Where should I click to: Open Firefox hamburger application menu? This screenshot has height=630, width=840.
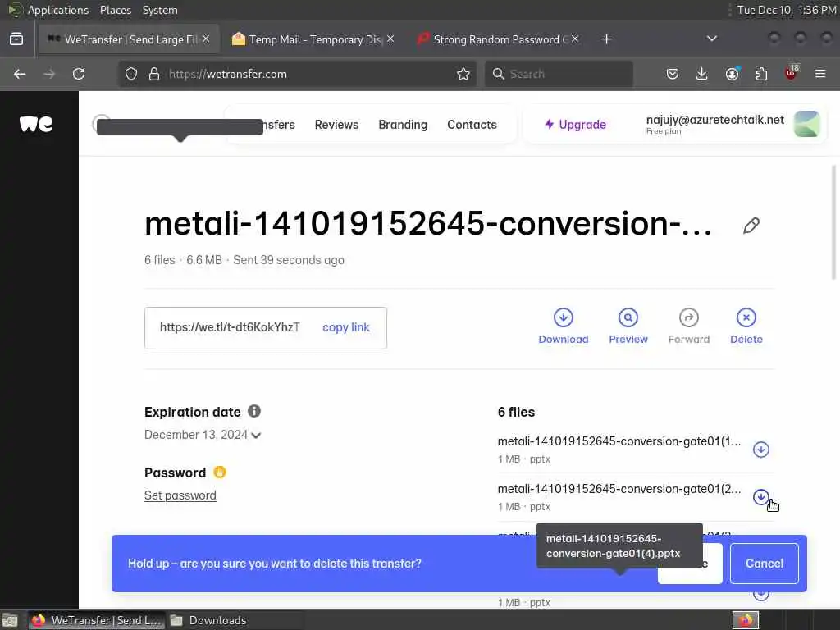tap(820, 74)
